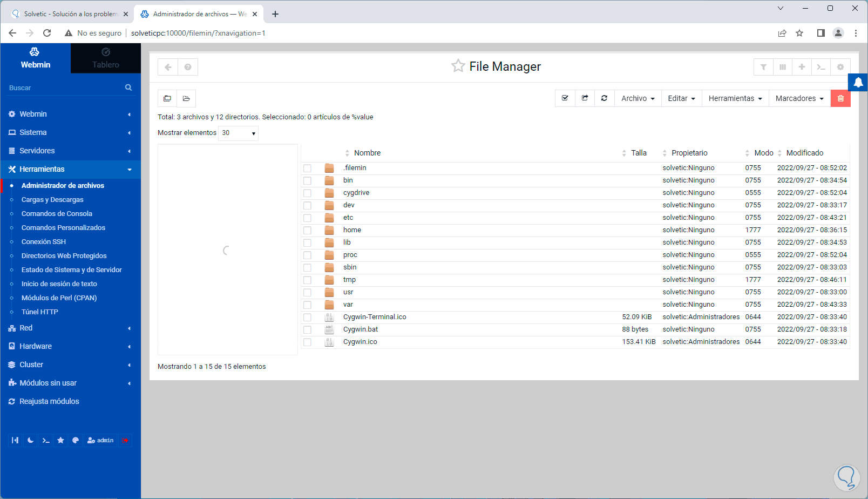Go back using File Manager arrow button
The height and width of the screenshot is (499, 868).
[168, 67]
